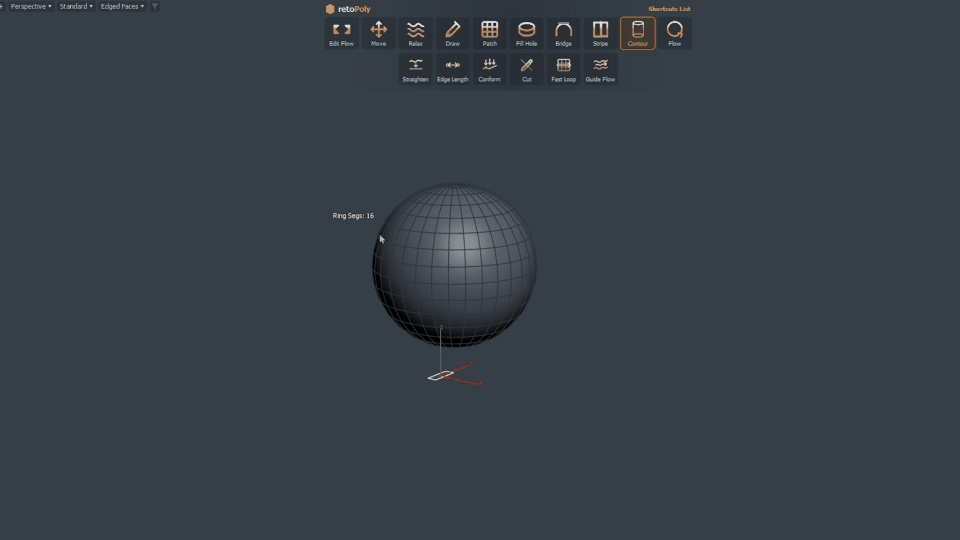The image size is (960, 540).
Task: Choose the Relax tool
Action: [x=415, y=34]
